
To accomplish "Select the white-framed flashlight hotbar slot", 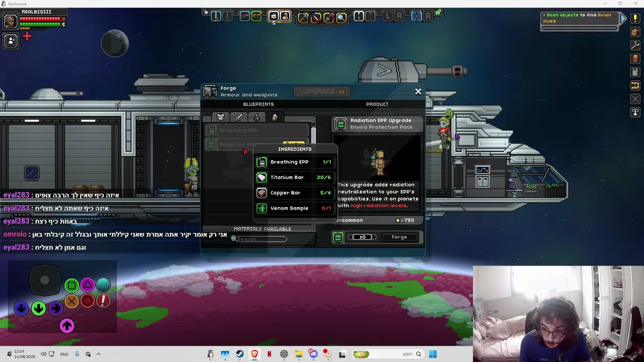I will [x=359, y=17].
